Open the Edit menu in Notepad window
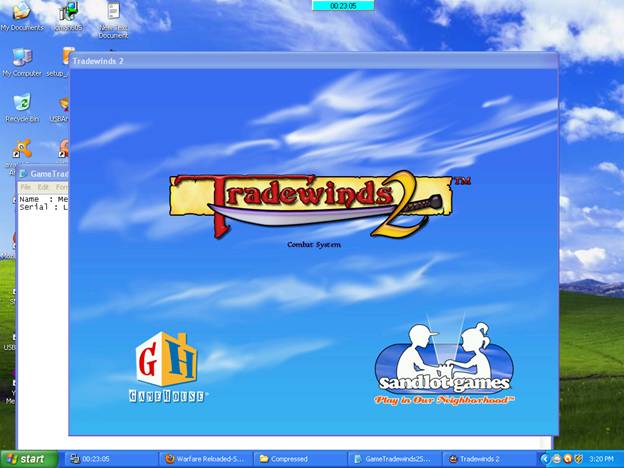 [43, 187]
